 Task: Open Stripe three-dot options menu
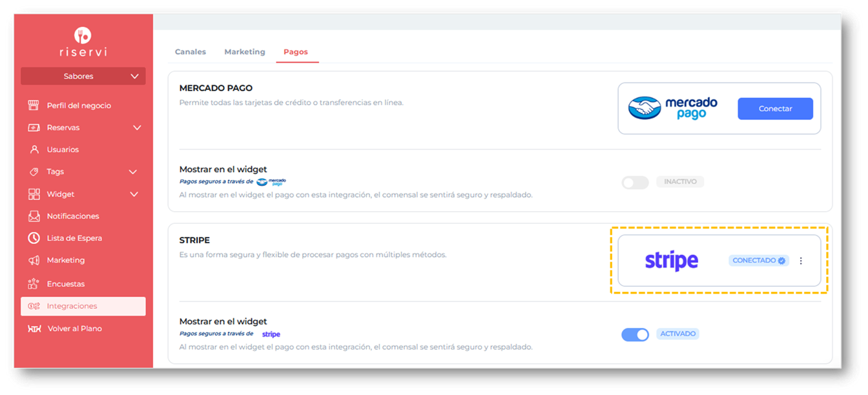click(801, 261)
